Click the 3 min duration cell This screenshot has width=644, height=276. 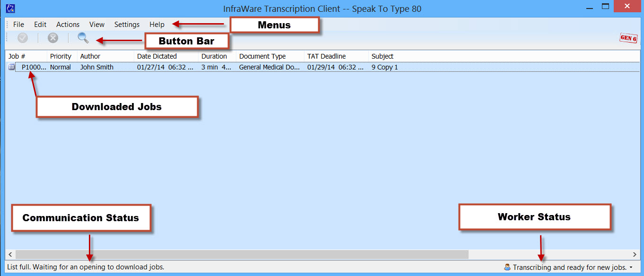pos(217,67)
